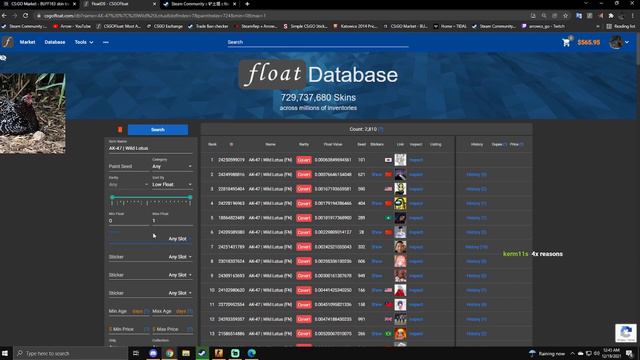Screen dimensions: 640x360
Task: Select the FloatDB CSGOFloat tab
Action: [x=119, y=4]
